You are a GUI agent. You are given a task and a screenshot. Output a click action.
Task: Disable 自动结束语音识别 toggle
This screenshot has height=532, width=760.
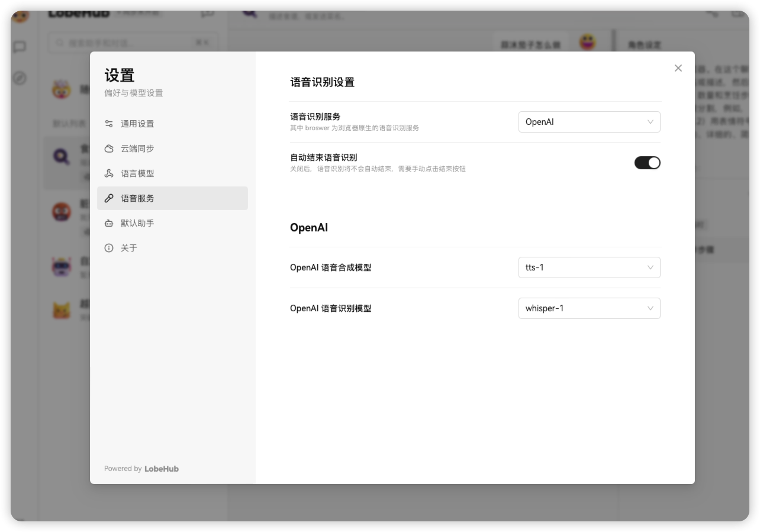648,162
